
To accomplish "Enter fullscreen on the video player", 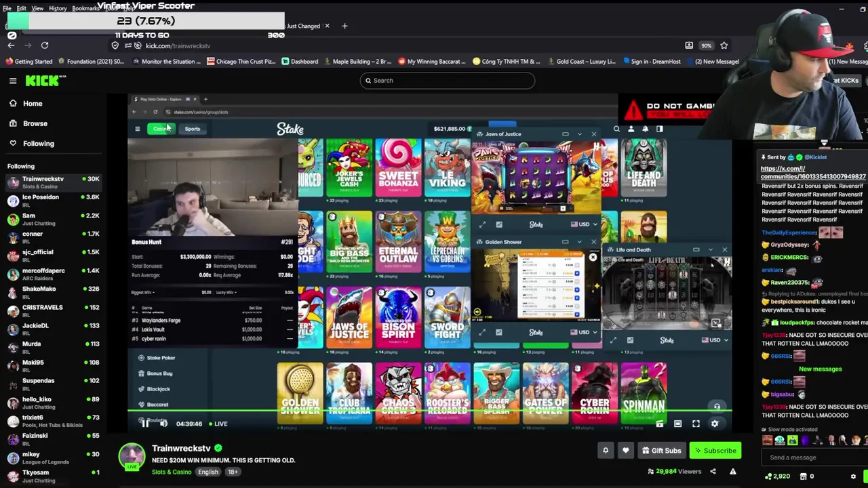I will (696, 424).
